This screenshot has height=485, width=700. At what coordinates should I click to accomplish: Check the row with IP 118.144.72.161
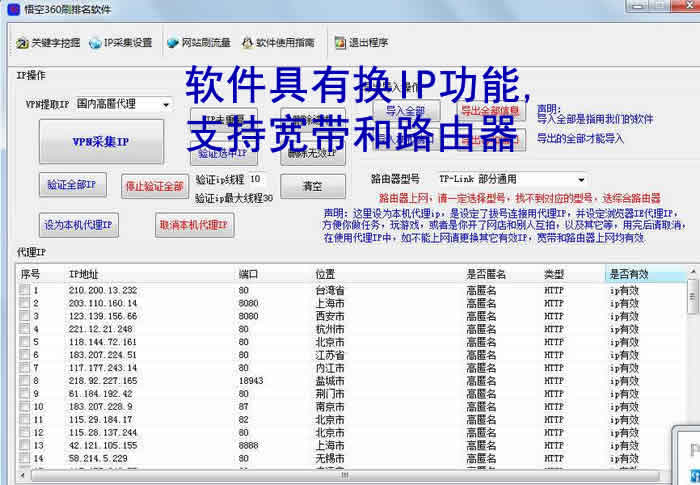pyautogui.click(x=24, y=342)
